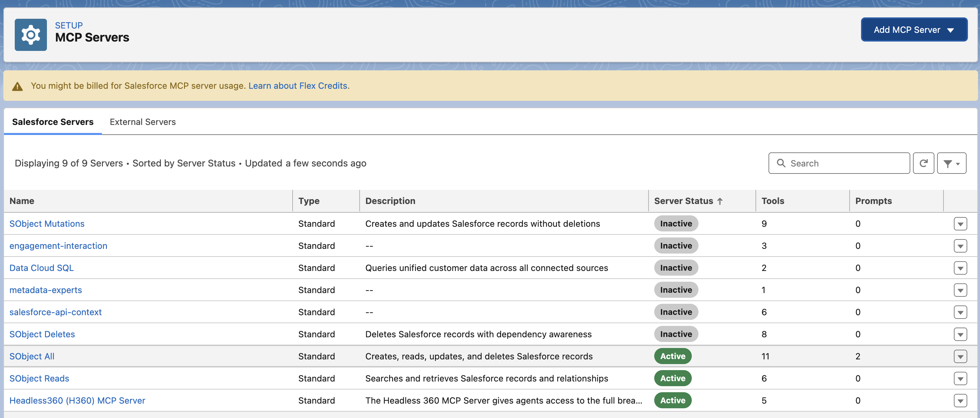
Task: Click the Active badge for SObject All
Action: click(673, 356)
